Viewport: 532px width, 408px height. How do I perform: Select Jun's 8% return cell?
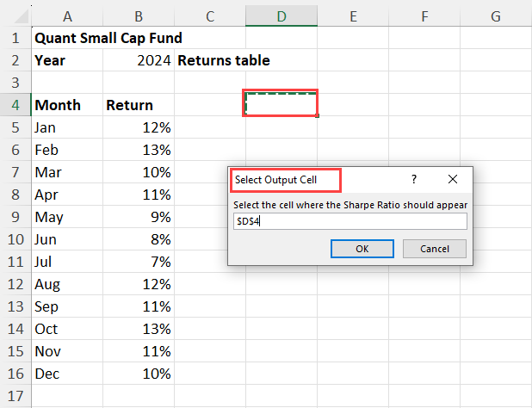pyautogui.click(x=139, y=239)
